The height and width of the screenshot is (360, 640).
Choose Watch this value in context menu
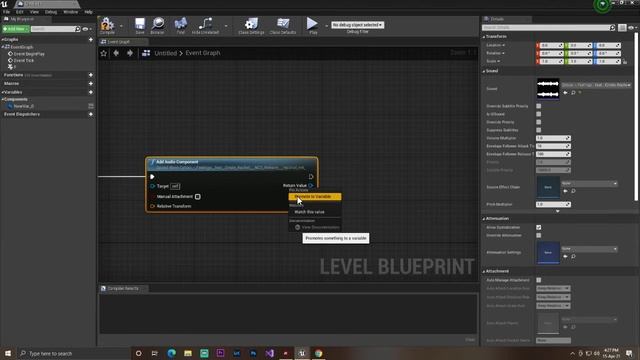pyautogui.click(x=309, y=212)
